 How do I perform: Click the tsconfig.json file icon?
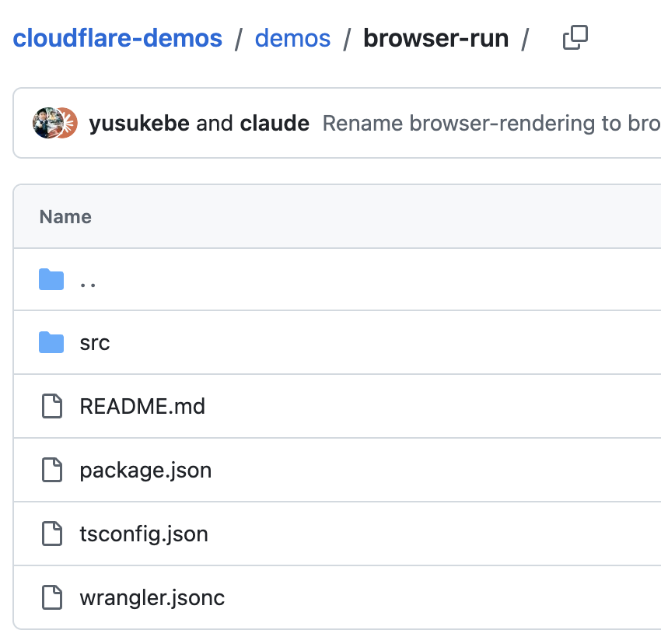(52, 534)
